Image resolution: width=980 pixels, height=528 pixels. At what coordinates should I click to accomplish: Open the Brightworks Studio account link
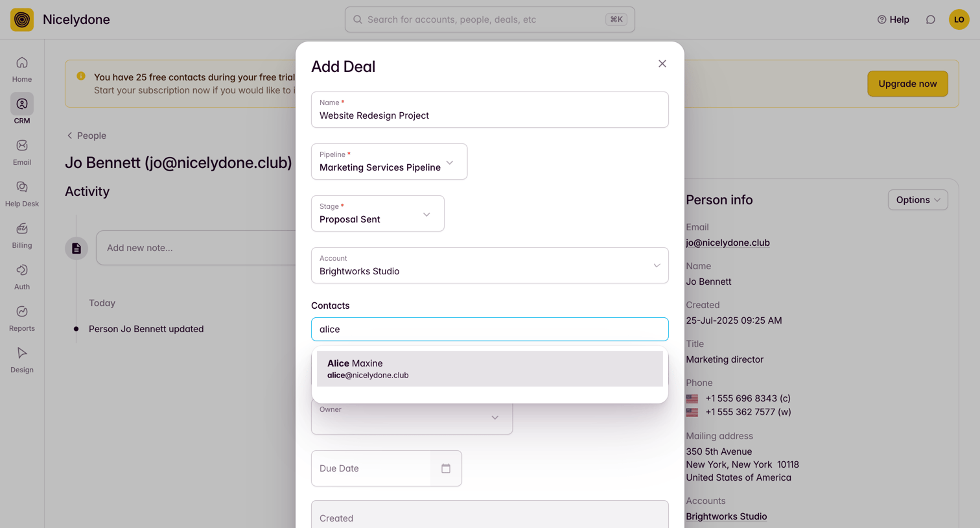[x=726, y=516]
